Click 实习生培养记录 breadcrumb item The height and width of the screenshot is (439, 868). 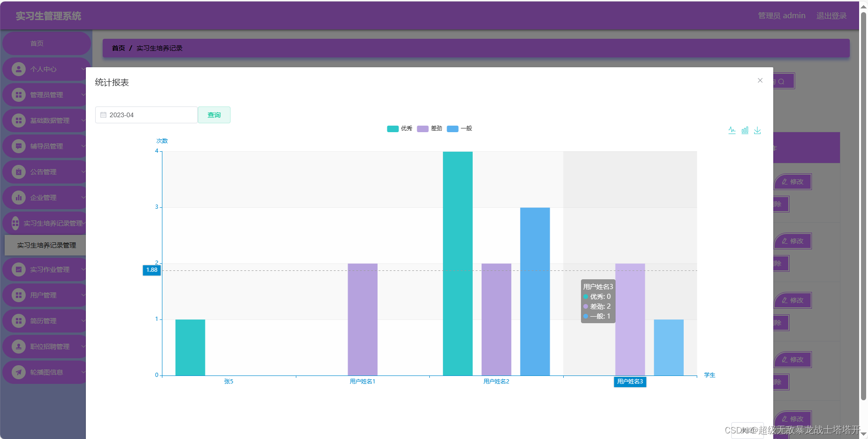(160, 48)
